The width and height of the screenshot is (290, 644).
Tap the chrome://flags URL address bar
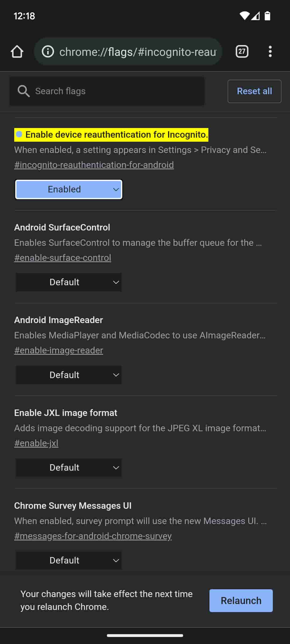coord(137,52)
